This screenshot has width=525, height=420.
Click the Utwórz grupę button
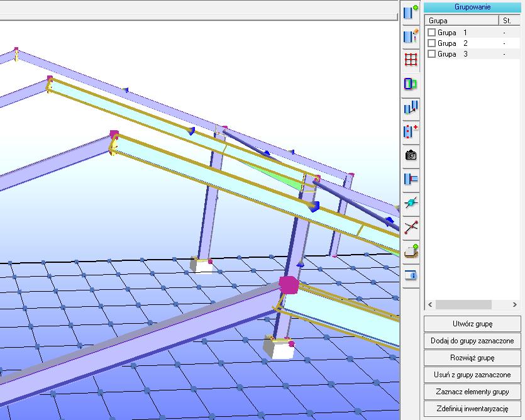point(472,324)
